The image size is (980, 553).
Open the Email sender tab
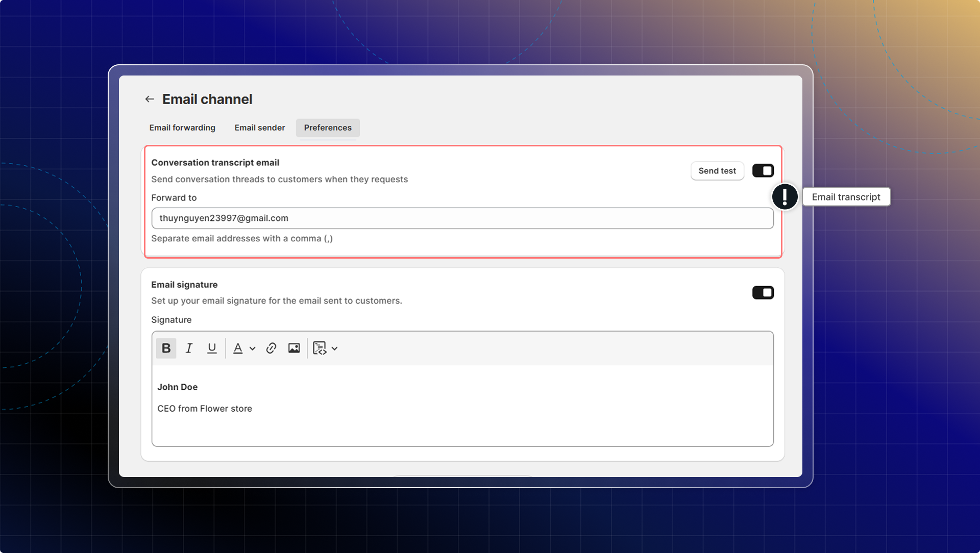(259, 128)
